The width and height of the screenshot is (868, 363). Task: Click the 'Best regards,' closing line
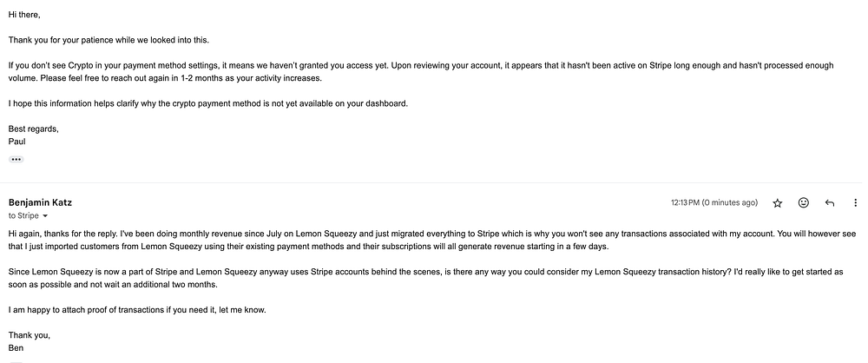click(33, 129)
